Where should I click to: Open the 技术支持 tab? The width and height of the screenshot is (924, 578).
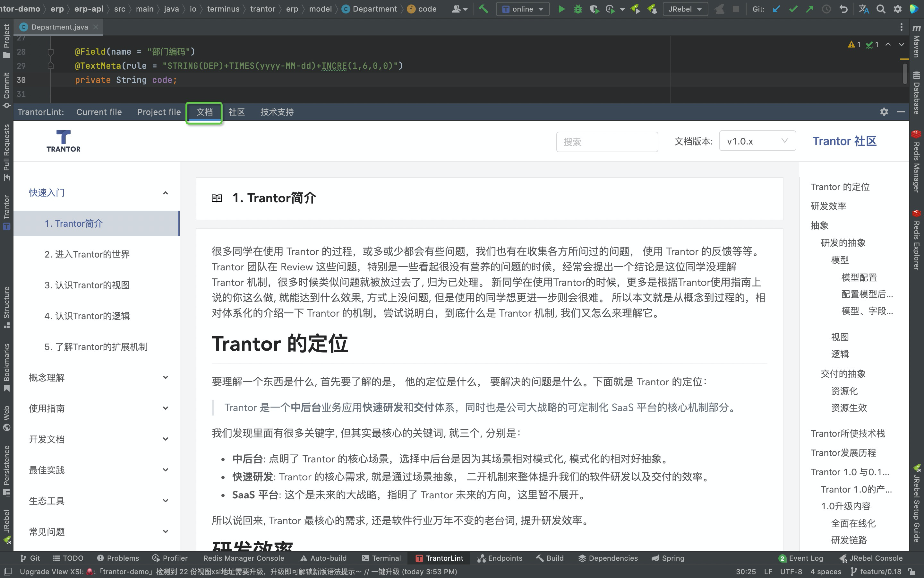277,112
